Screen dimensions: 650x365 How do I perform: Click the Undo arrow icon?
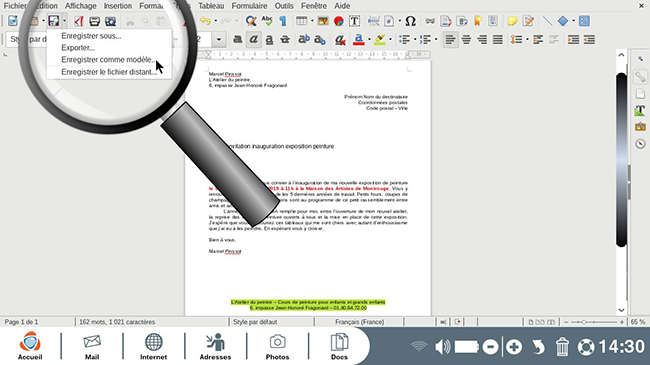pyautogui.click(x=205, y=21)
